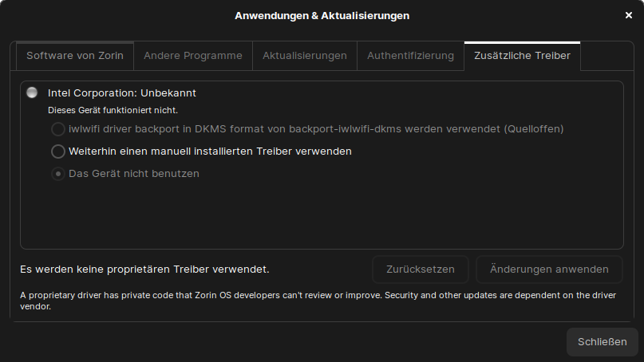Click the Intel Corporation device status icon
Image resolution: width=644 pixels, height=362 pixels.
pos(32,92)
